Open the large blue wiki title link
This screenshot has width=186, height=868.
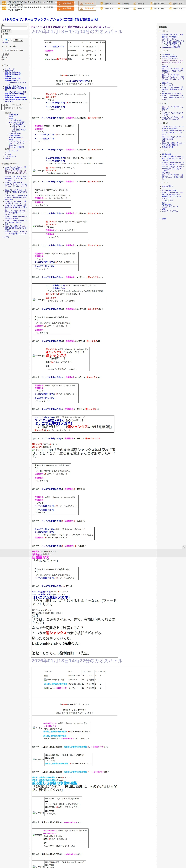point(50,20)
